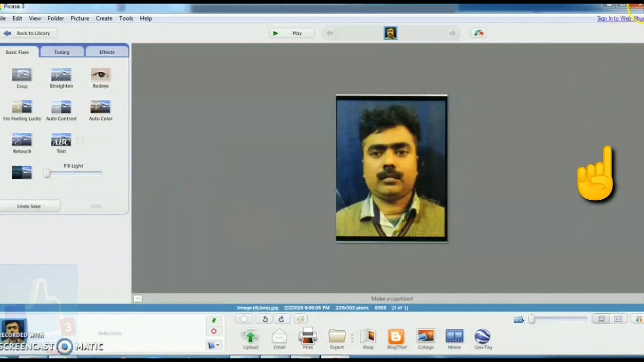
Task: Click the Geo-Tag globe icon
Action: (482, 337)
